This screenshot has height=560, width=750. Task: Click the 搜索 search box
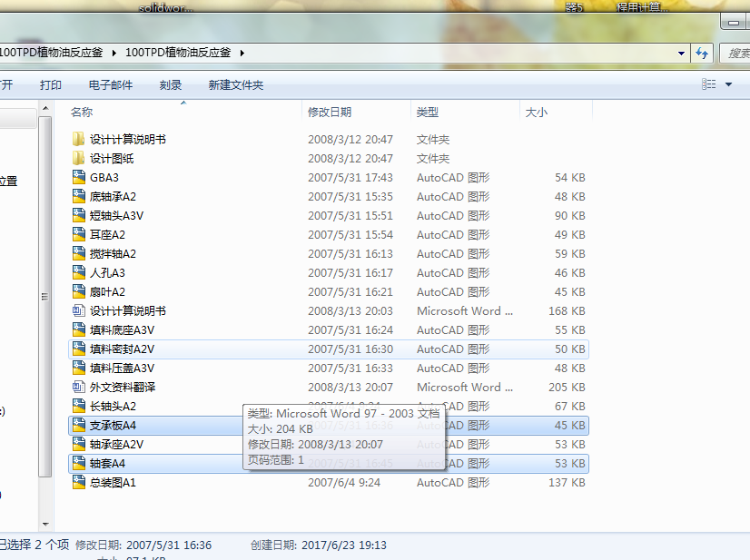point(738,53)
